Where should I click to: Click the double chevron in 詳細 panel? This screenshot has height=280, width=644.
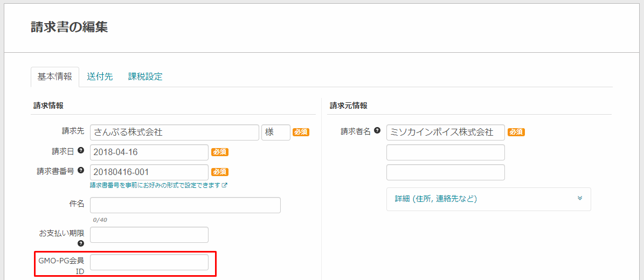[x=580, y=198]
